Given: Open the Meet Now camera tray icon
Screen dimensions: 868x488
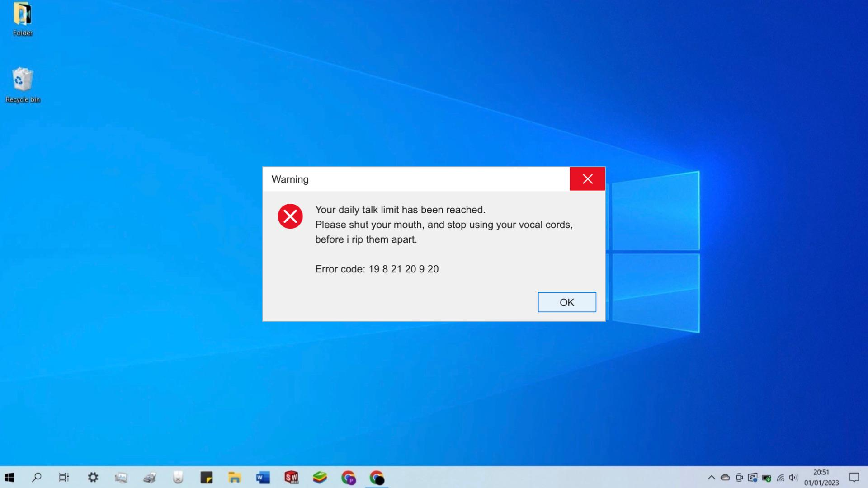Looking at the screenshot, I should 739,478.
